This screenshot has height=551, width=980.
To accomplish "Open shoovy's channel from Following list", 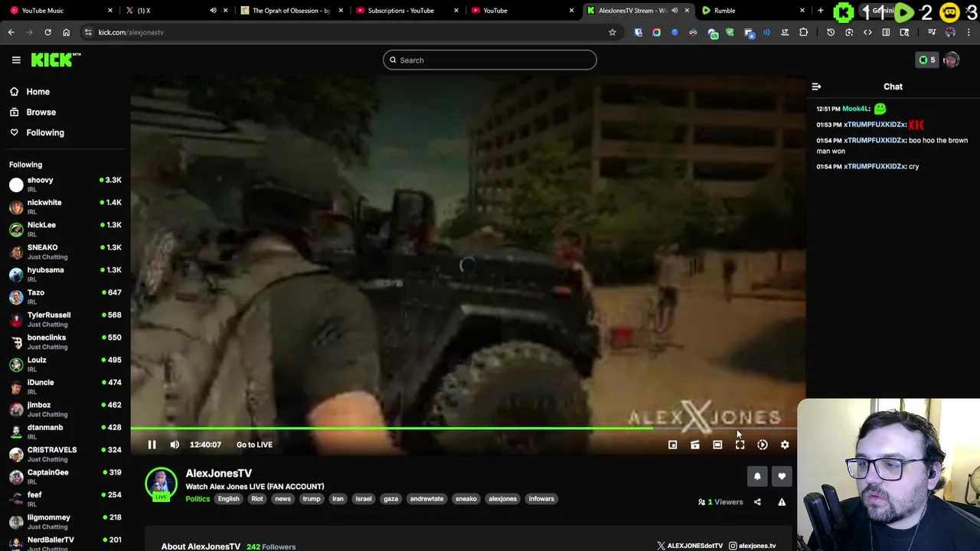I will point(65,184).
